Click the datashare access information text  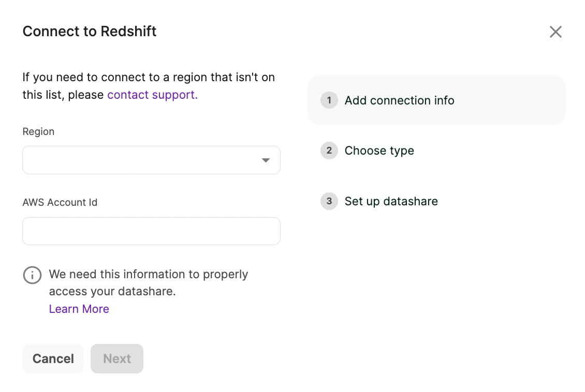tap(148, 282)
